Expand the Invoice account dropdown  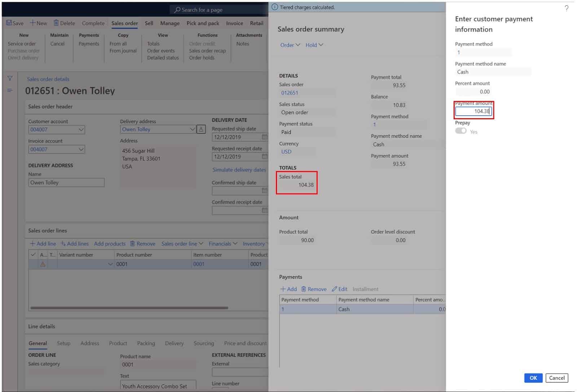click(81, 149)
